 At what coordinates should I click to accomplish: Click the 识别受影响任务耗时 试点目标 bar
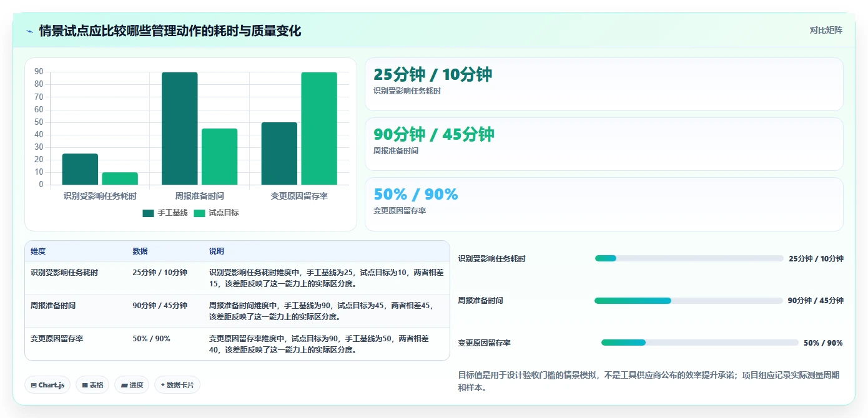(x=120, y=178)
